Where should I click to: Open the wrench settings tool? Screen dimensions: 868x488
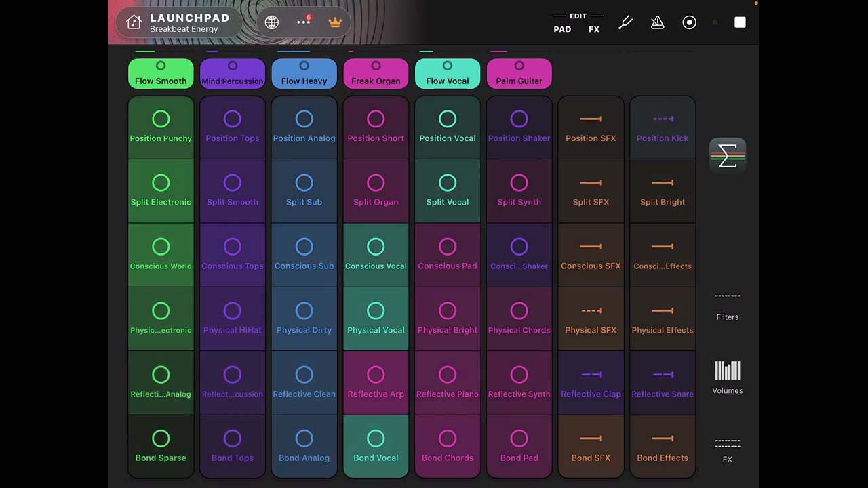click(x=626, y=22)
